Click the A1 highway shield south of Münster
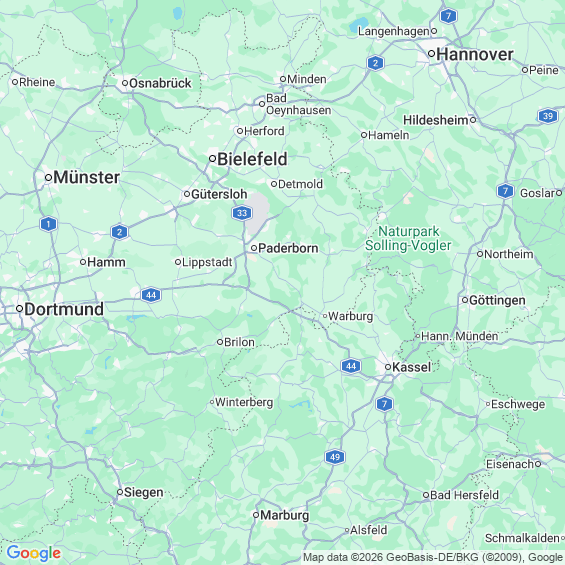The width and height of the screenshot is (565, 565). point(48,224)
